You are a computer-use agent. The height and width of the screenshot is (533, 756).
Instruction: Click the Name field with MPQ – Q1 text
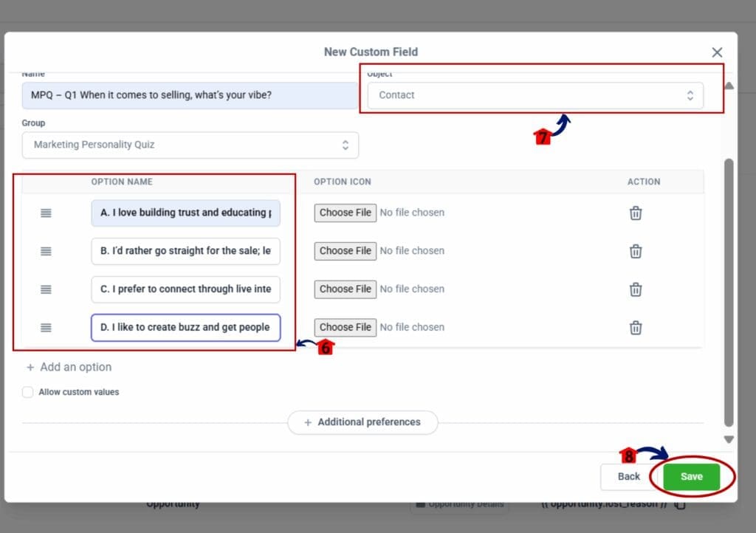point(190,95)
